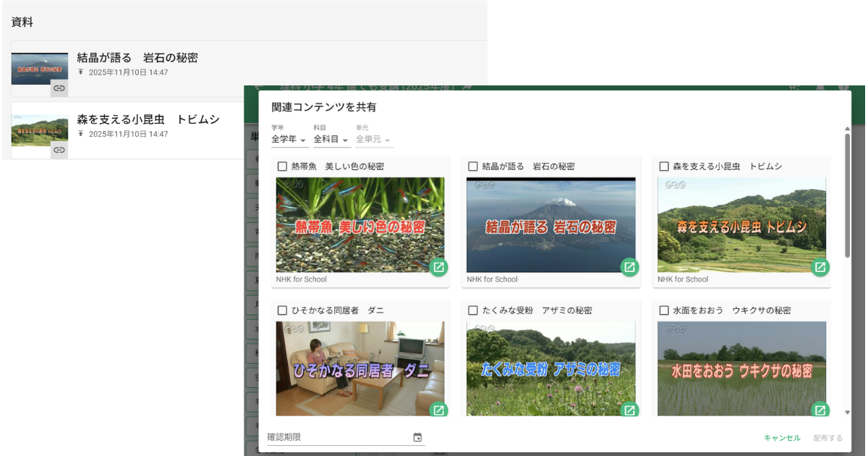This screenshot has height=456, width=868.
Task: Open the external link on たくみな受粉 thumbnail
Action: [x=630, y=410]
